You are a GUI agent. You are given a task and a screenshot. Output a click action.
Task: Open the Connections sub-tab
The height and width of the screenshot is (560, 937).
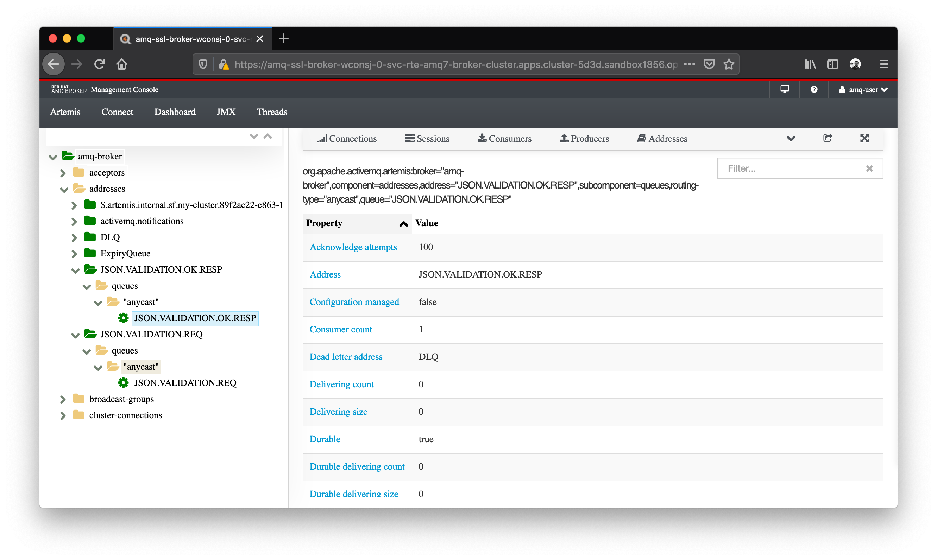click(347, 139)
